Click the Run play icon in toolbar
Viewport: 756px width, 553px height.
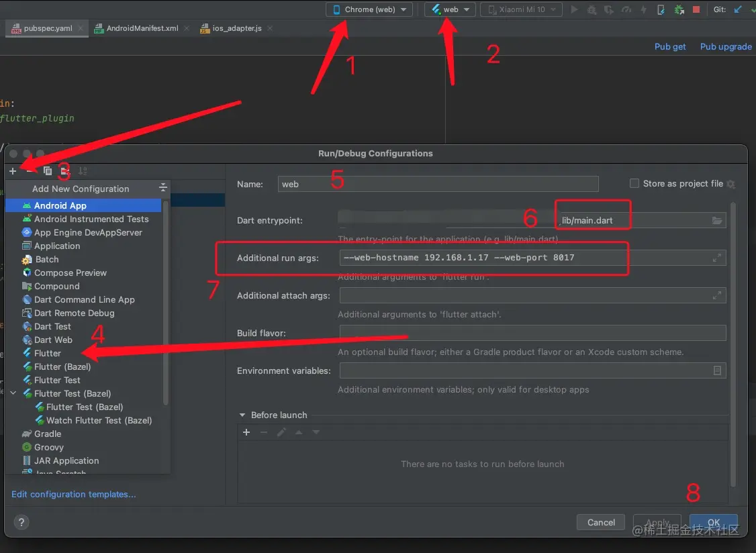pyautogui.click(x=574, y=9)
